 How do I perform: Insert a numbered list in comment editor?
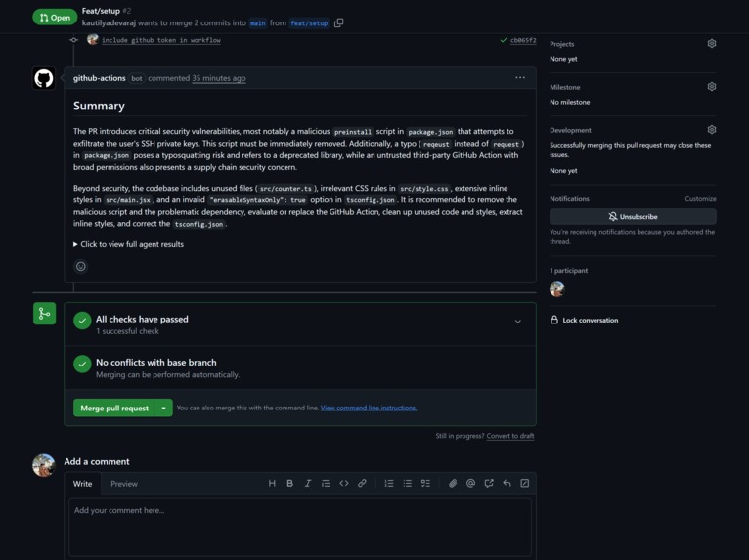click(x=389, y=483)
